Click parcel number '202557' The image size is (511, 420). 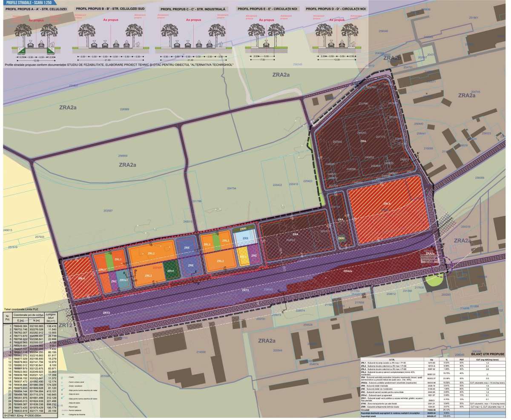(x=108, y=210)
